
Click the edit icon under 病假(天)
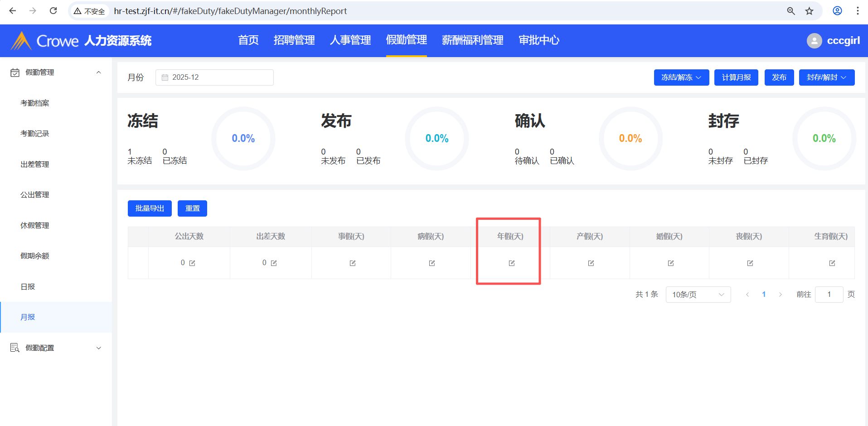click(x=432, y=263)
